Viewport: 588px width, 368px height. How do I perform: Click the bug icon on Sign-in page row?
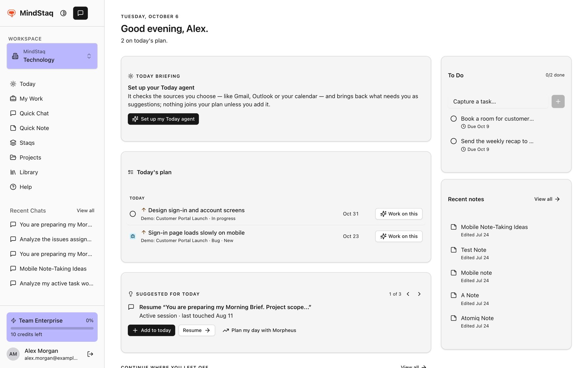pyautogui.click(x=133, y=236)
